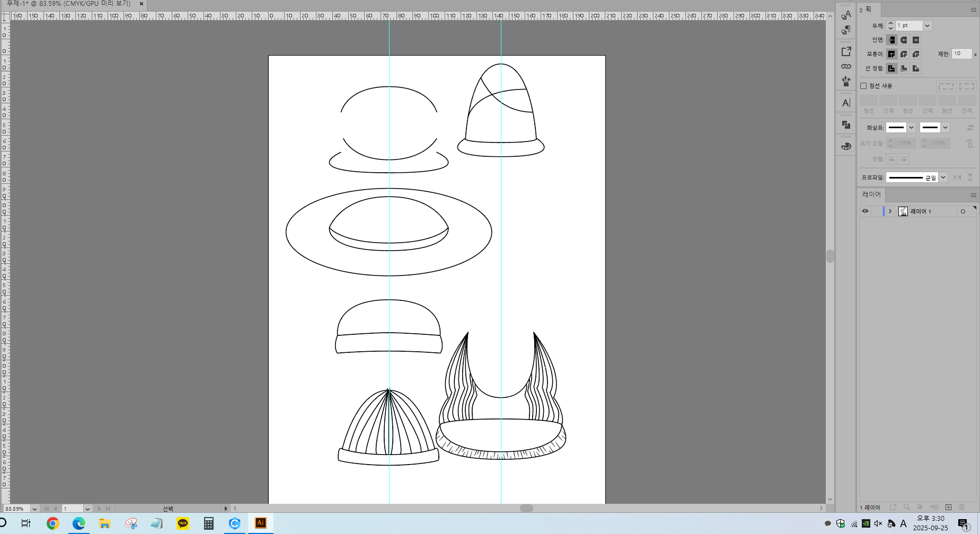The width and height of the screenshot is (980, 534).
Task: Click the create new layer icon
Action: [948, 508]
